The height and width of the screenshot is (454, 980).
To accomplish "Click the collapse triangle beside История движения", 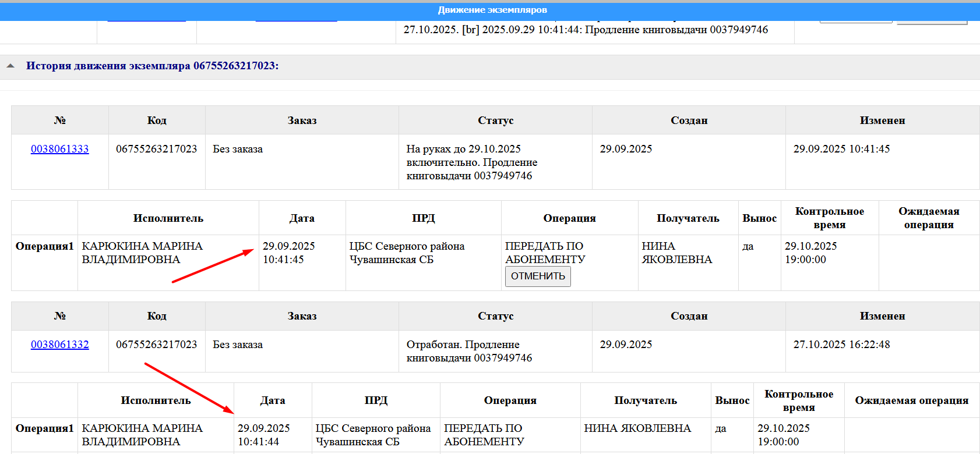I will (10, 66).
